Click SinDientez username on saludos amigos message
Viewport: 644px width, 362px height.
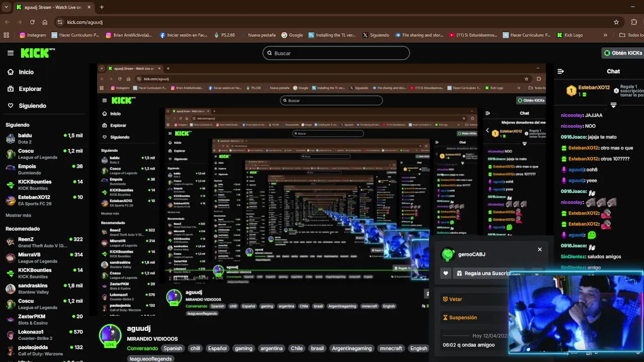(573, 256)
